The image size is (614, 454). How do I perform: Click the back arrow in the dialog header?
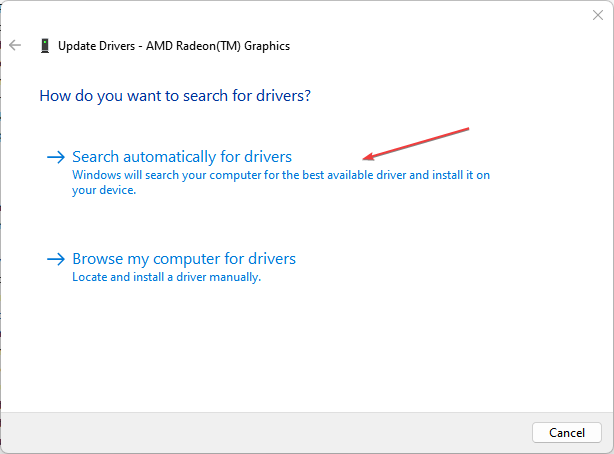click(x=15, y=45)
